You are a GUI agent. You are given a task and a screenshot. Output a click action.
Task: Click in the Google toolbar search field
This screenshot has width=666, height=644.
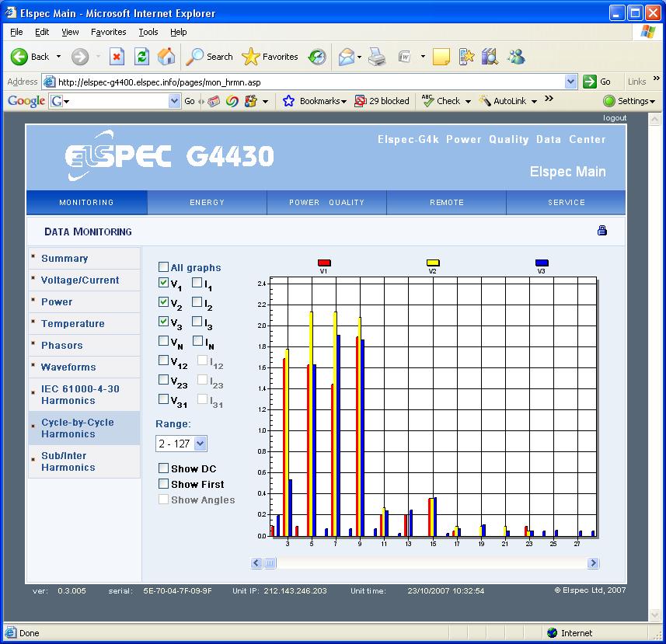pos(116,101)
